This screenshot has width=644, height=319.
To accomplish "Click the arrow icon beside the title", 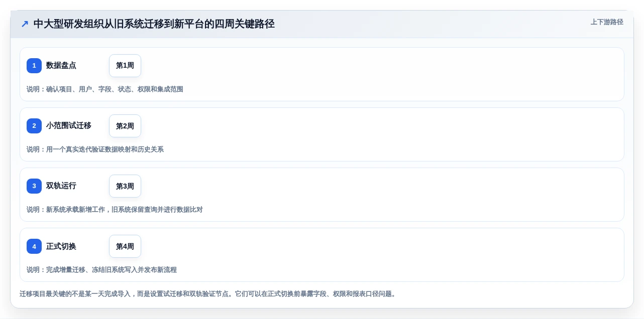I will click(25, 24).
